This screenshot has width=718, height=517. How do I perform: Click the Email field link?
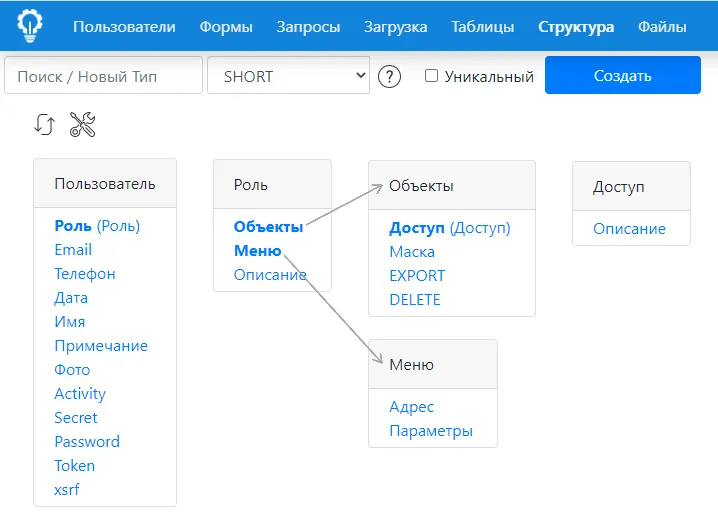[73, 250]
